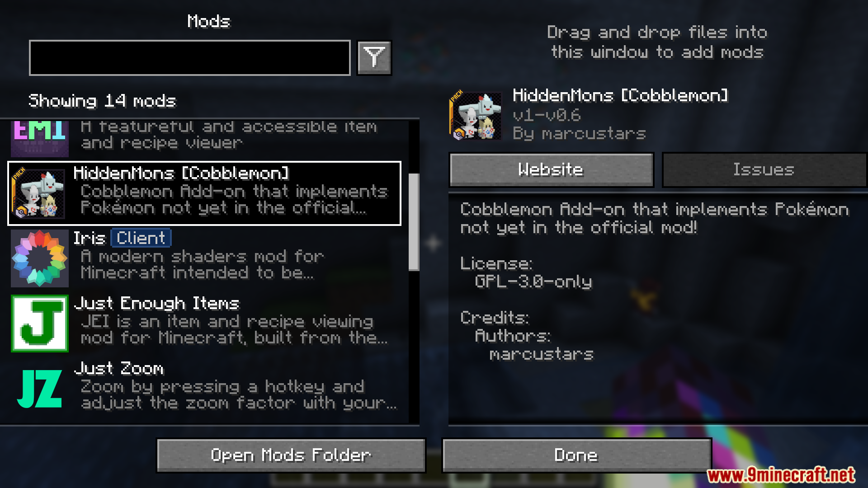Click Done to close Mods screen
The image size is (868, 488).
point(576,455)
